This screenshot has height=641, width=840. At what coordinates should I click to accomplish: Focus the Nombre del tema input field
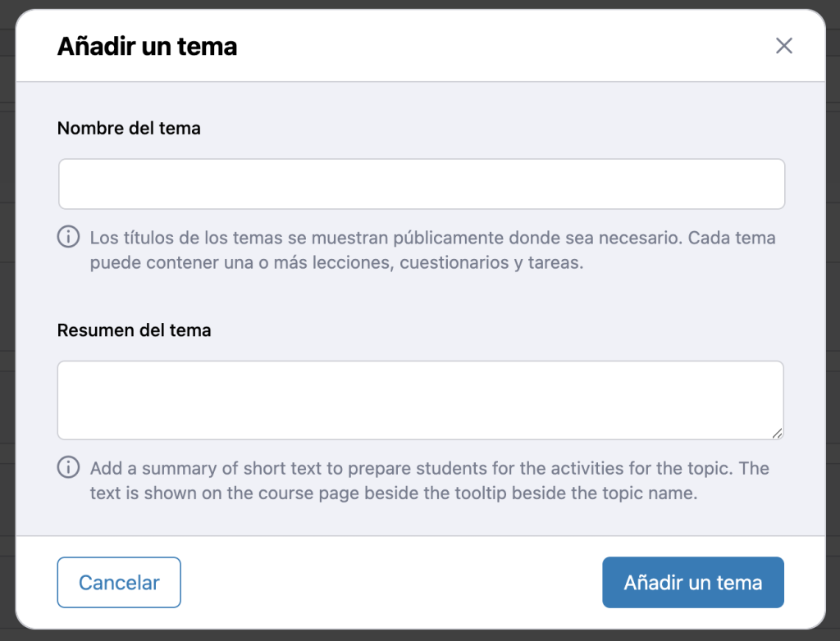(421, 184)
